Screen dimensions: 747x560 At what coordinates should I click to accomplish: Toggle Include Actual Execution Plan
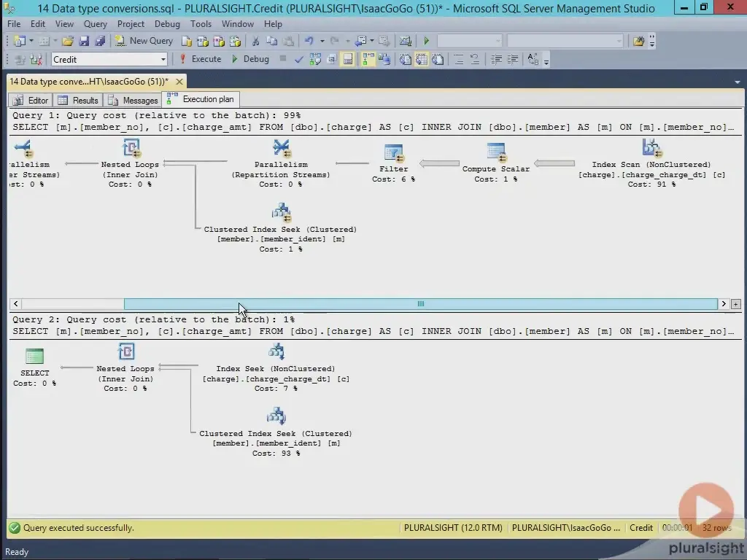pos(368,60)
